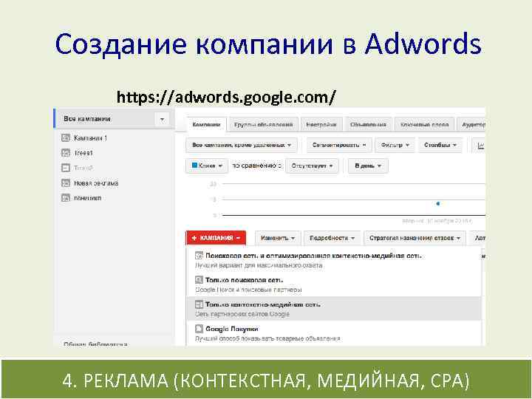Choose Только контекстно-медийная сеть option
The height and width of the screenshot is (399, 532).
[334, 309]
